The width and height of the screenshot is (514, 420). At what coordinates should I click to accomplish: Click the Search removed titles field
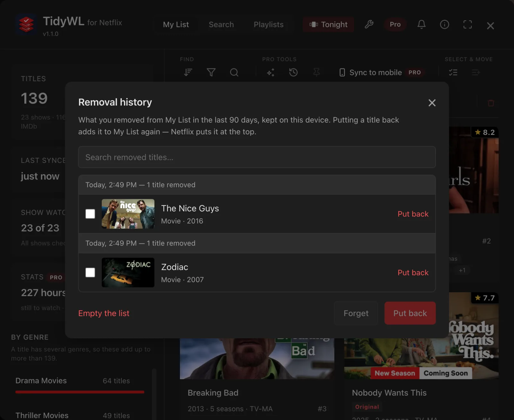[x=257, y=157]
